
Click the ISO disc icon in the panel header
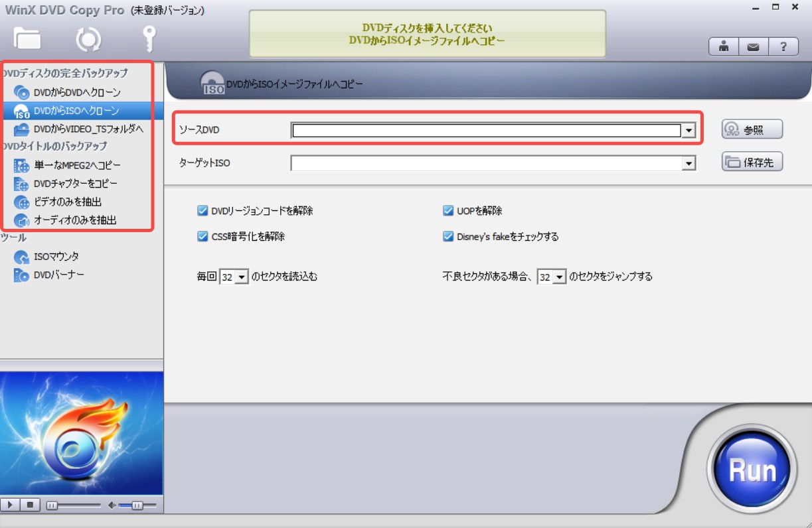tap(212, 83)
